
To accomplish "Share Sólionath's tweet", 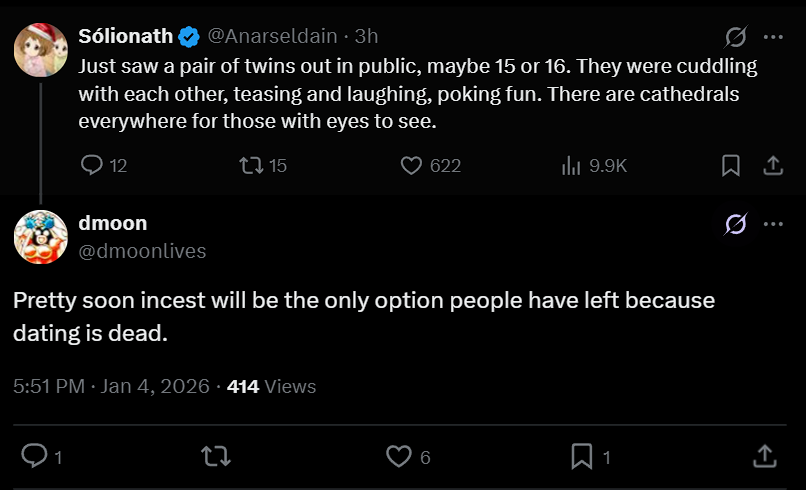I will (x=773, y=165).
